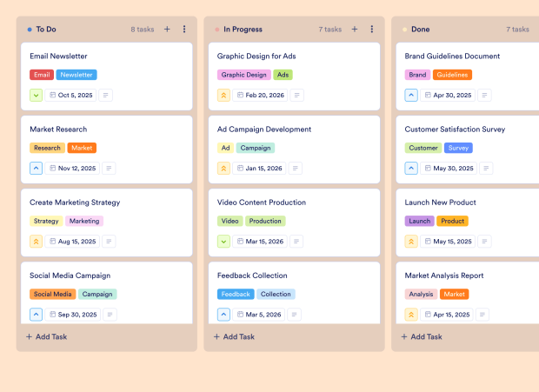
Task: Open the Oct 5, 2025 due date picker
Action: pos(71,96)
